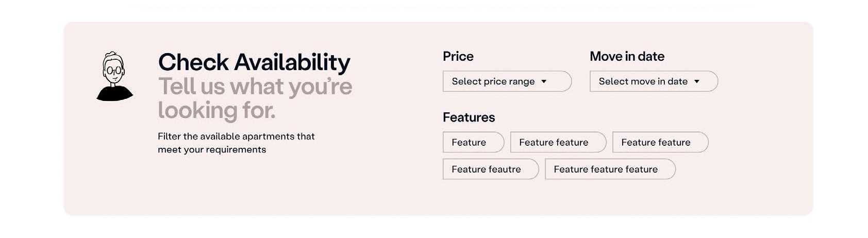
Task: Click the arrow in the move-in date dropdown
Action: [x=697, y=81]
